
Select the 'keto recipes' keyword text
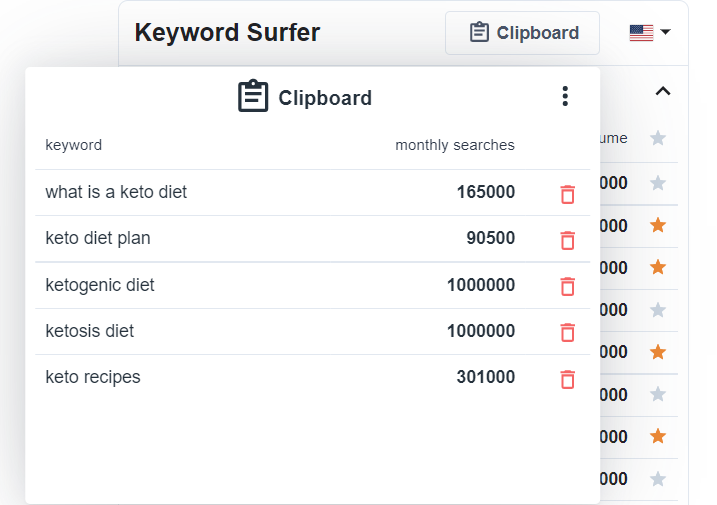tap(93, 377)
